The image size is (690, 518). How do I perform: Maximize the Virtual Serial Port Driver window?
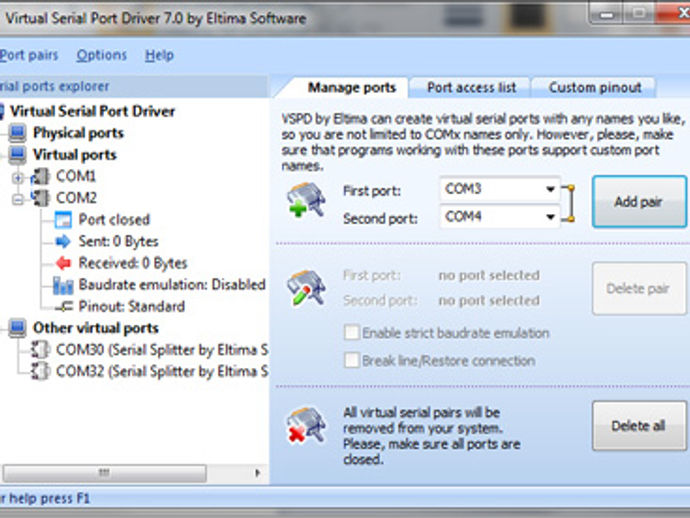[x=639, y=15]
